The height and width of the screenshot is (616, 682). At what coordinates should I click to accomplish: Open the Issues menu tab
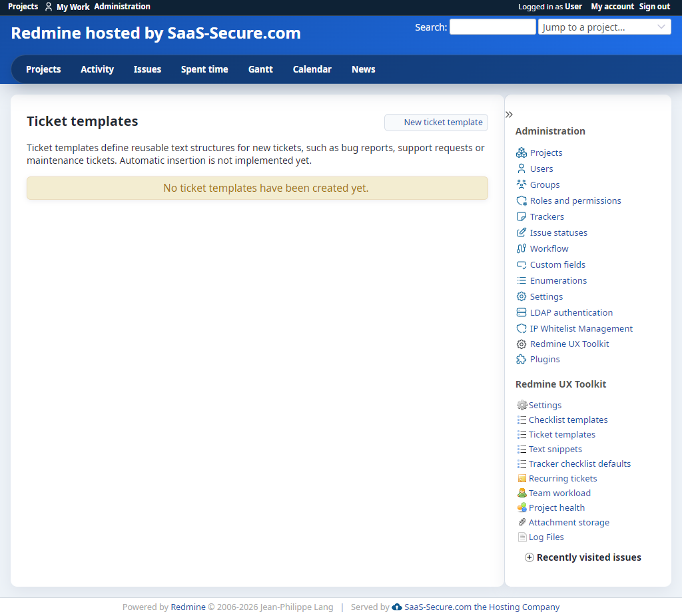[147, 69]
